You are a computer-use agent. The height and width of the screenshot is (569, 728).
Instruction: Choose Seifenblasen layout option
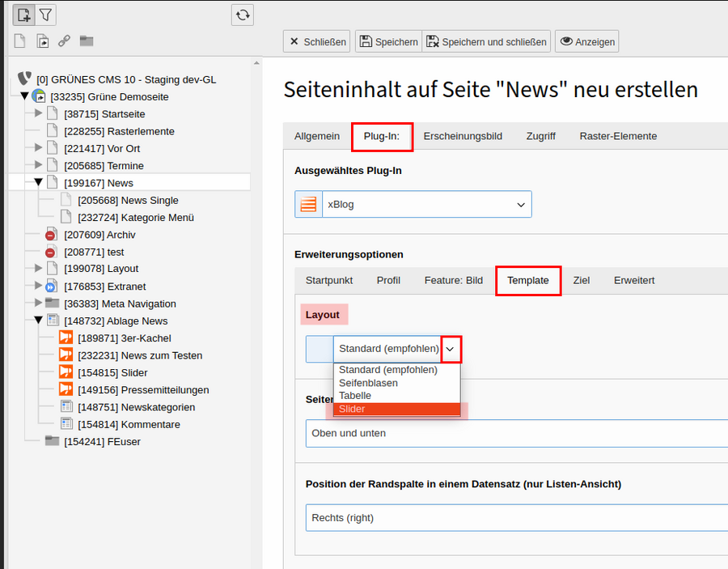click(x=397, y=383)
